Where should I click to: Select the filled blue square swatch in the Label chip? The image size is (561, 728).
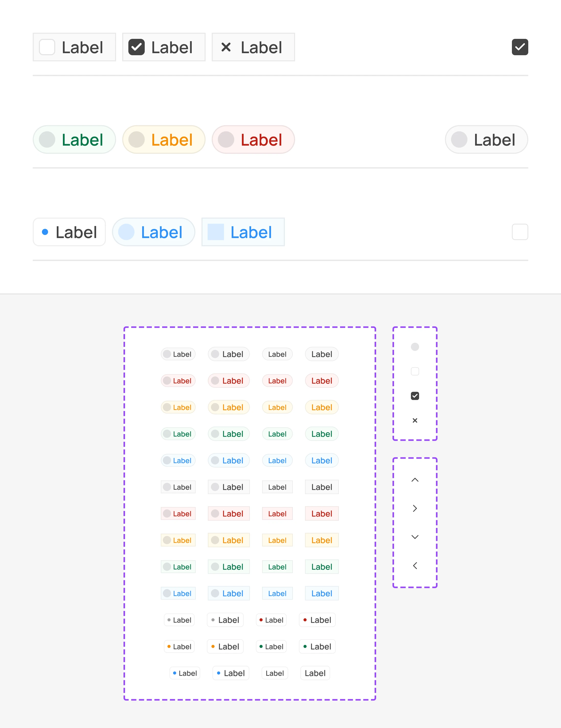[216, 232]
